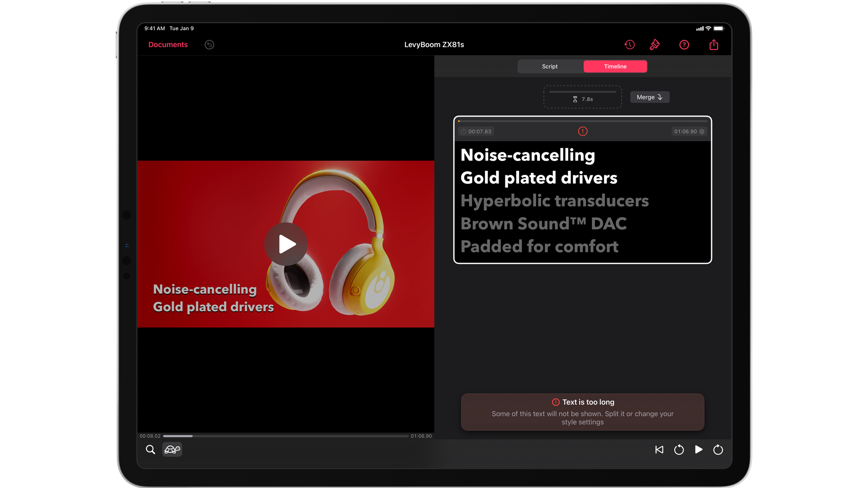
Task: Skip forward with the clockwise arrow icon
Action: pos(718,450)
